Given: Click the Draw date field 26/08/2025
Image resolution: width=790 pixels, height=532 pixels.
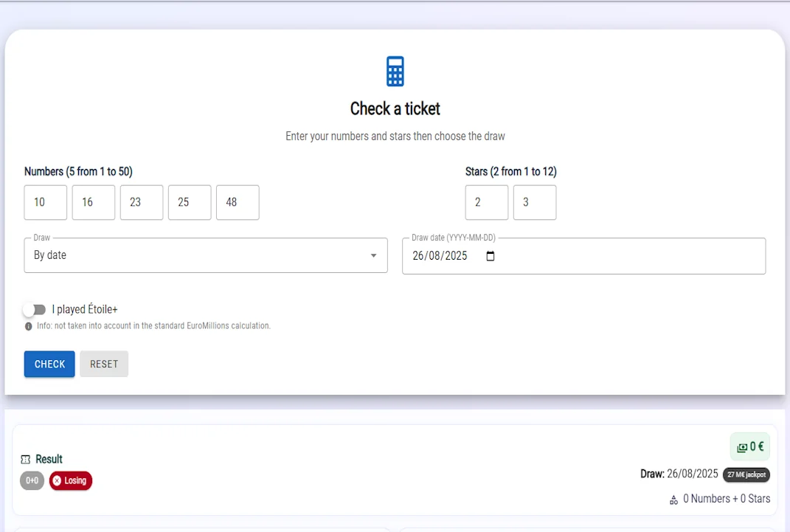Looking at the screenshot, I should tap(443, 256).
